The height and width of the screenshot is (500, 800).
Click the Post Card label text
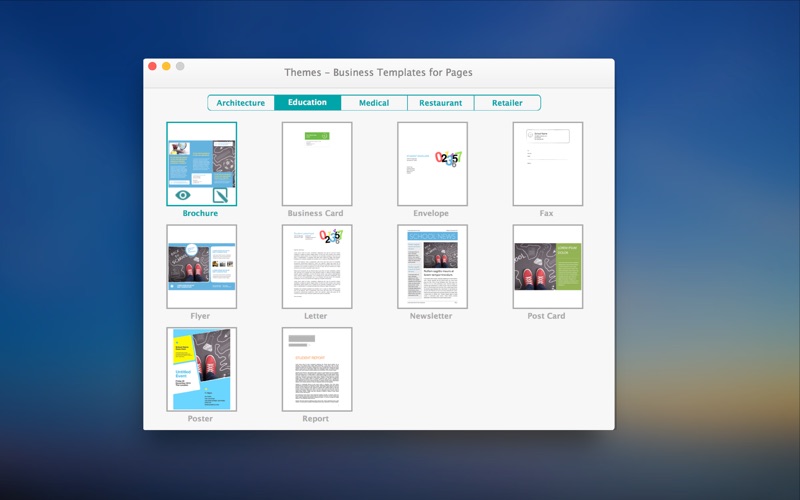[x=546, y=316]
